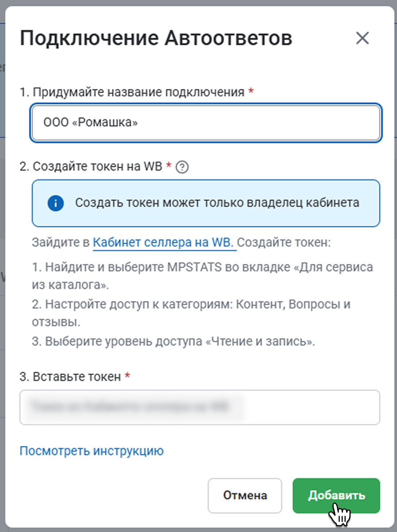The height and width of the screenshot is (532, 397).
Task: Click the red asterisk beside Вставьте токен
Action: click(x=127, y=376)
